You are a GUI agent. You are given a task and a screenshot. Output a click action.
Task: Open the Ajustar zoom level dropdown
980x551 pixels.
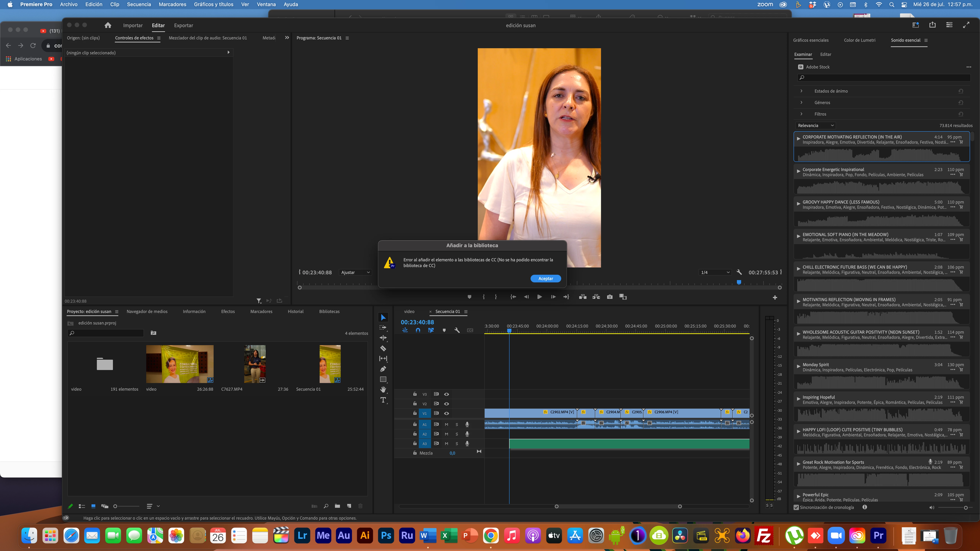click(355, 273)
